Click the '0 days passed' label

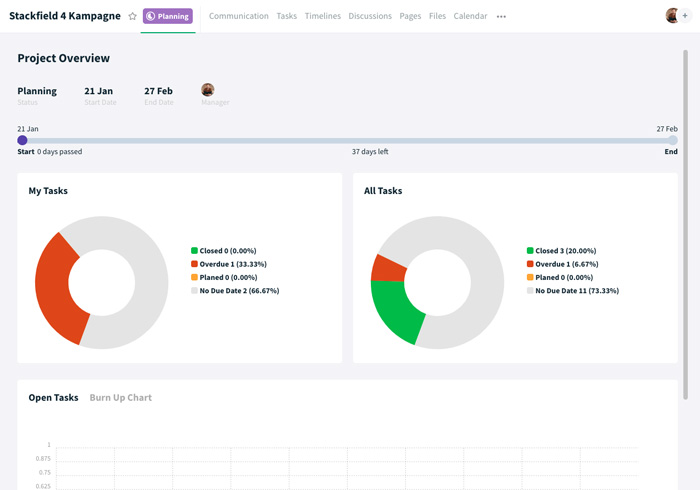(x=59, y=152)
